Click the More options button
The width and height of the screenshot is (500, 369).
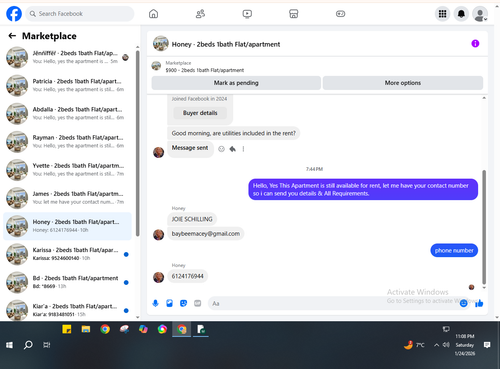pyautogui.click(x=403, y=83)
